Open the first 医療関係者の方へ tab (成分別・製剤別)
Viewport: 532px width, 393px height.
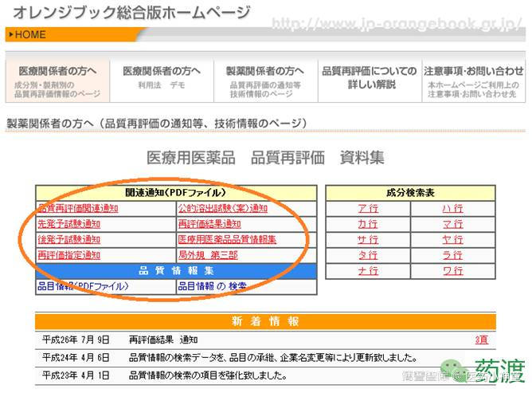click(x=57, y=81)
